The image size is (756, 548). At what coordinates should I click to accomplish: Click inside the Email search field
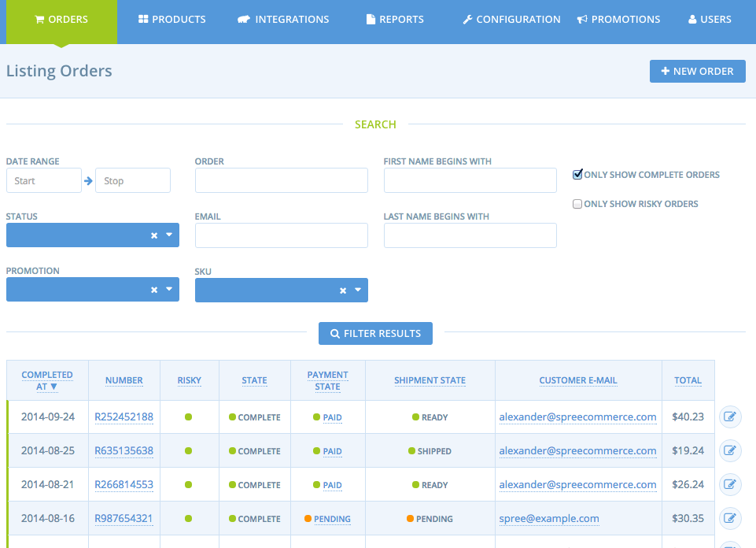tap(281, 235)
